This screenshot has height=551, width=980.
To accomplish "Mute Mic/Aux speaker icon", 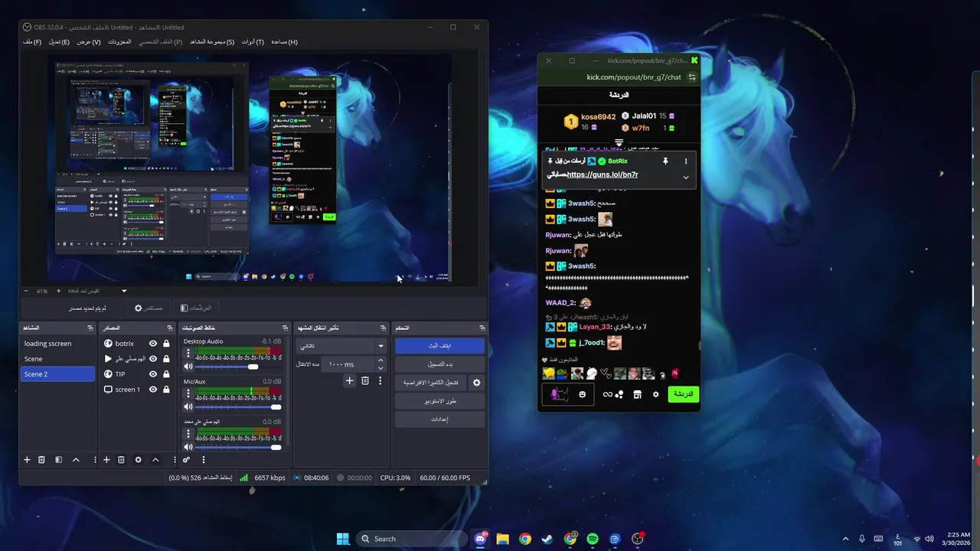I will pyautogui.click(x=188, y=407).
